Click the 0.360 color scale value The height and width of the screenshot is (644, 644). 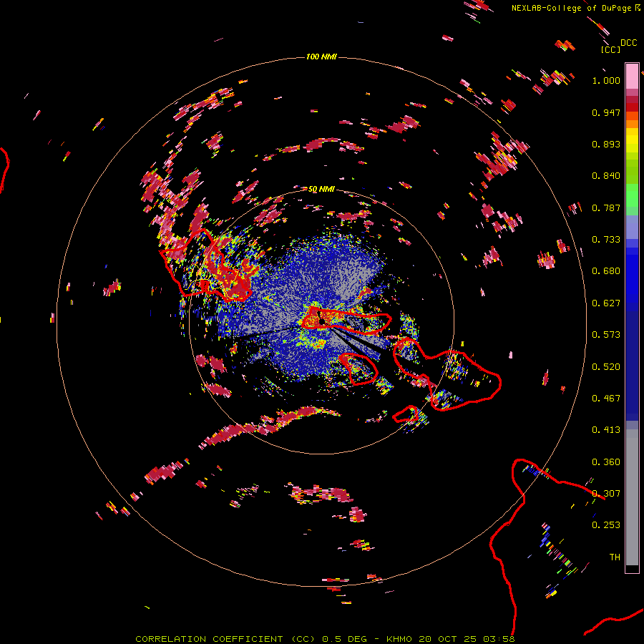pos(606,462)
